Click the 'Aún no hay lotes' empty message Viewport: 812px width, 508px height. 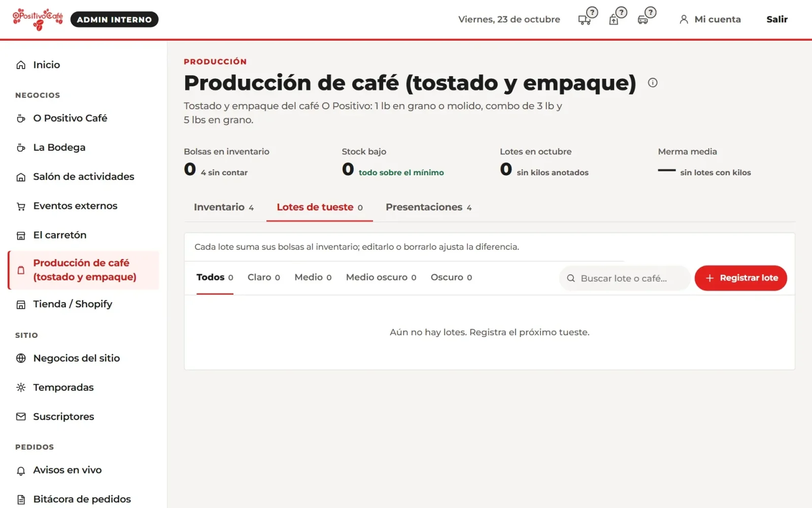pyautogui.click(x=490, y=332)
